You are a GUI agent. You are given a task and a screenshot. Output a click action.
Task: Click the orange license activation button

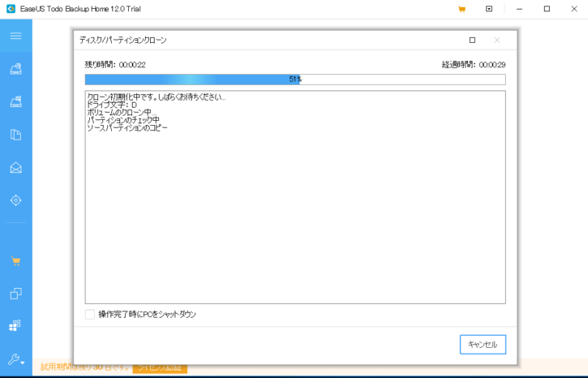click(160, 368)
